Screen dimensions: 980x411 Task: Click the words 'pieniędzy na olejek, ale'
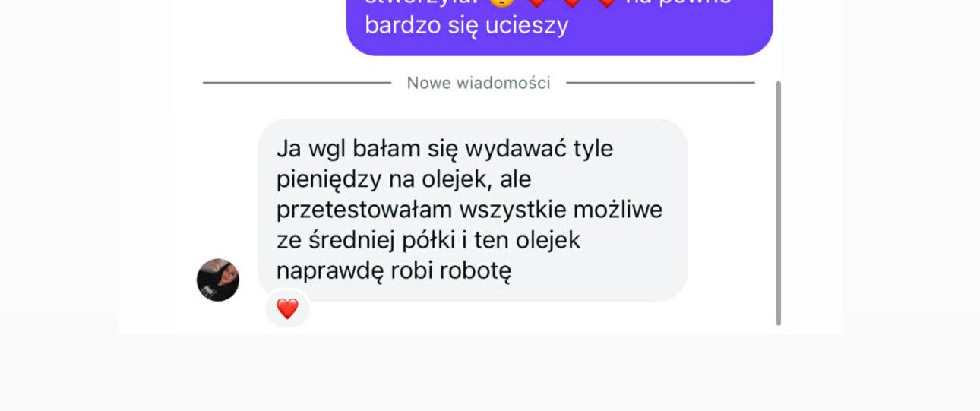[403, 180]
